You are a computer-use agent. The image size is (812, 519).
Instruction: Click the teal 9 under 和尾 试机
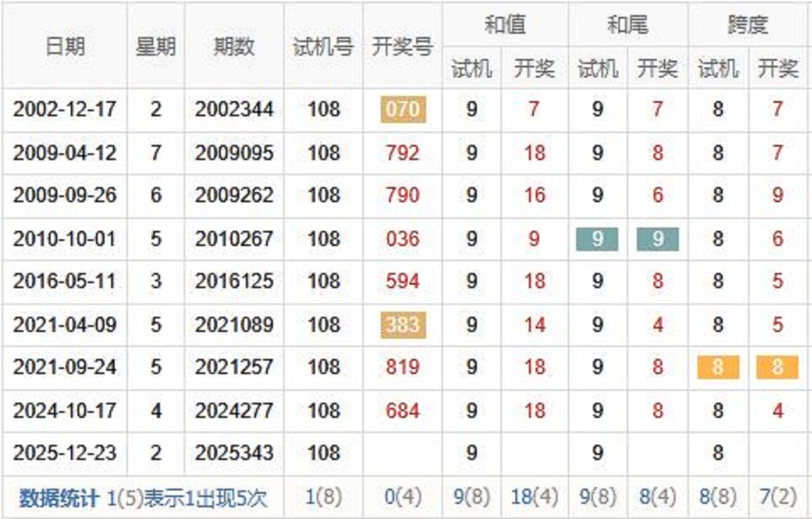coord(597,239)
